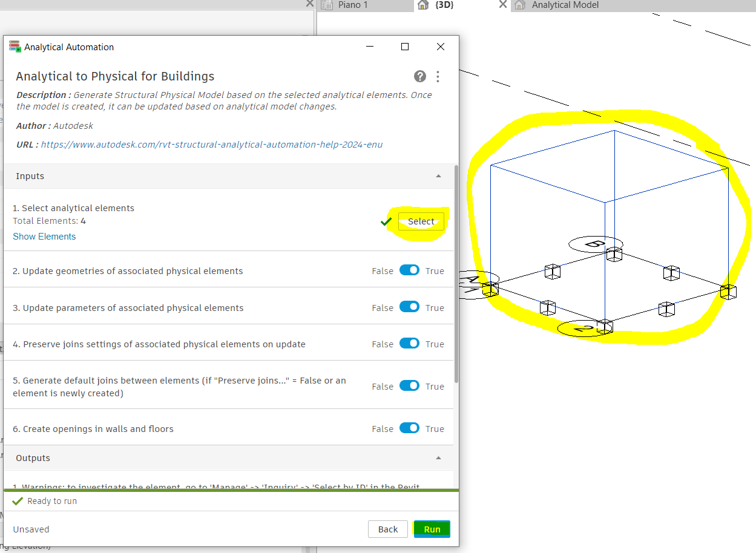Collapse the Outputs section

coord(438,458)
